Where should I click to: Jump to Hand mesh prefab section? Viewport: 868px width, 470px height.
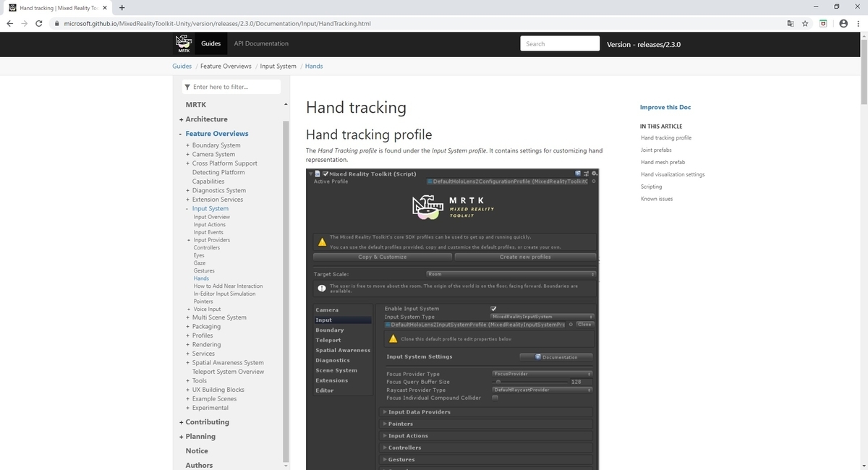(663, 162)
